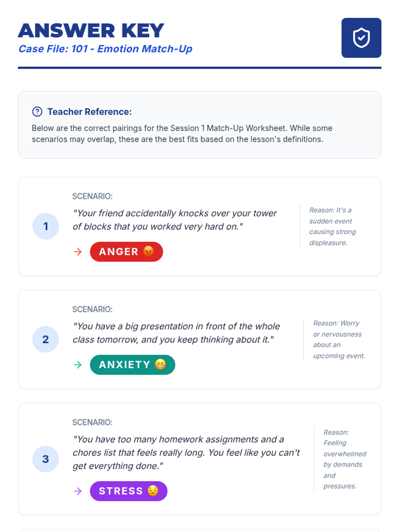
Task: Click the shield checkmark icon
Action: 361,38
